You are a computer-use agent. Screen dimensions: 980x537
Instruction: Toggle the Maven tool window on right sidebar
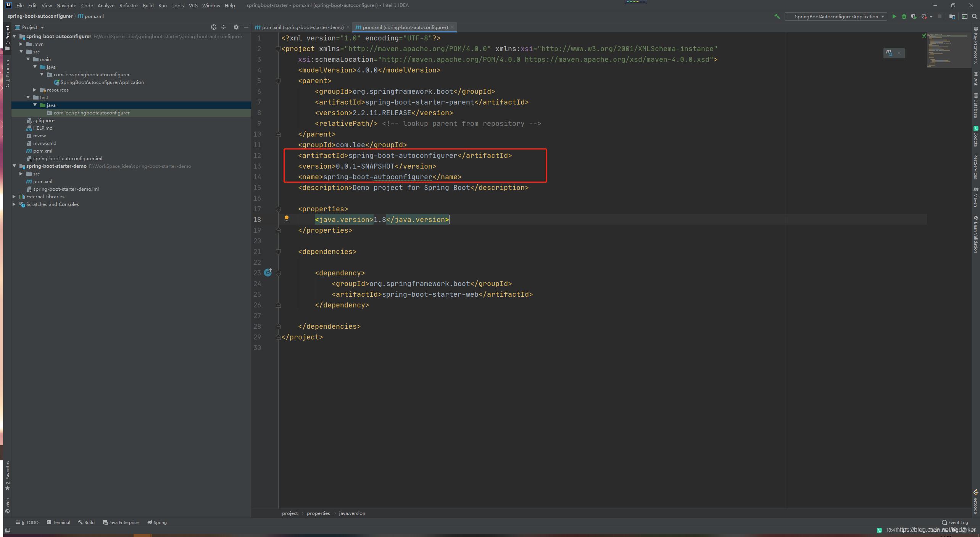976,197
